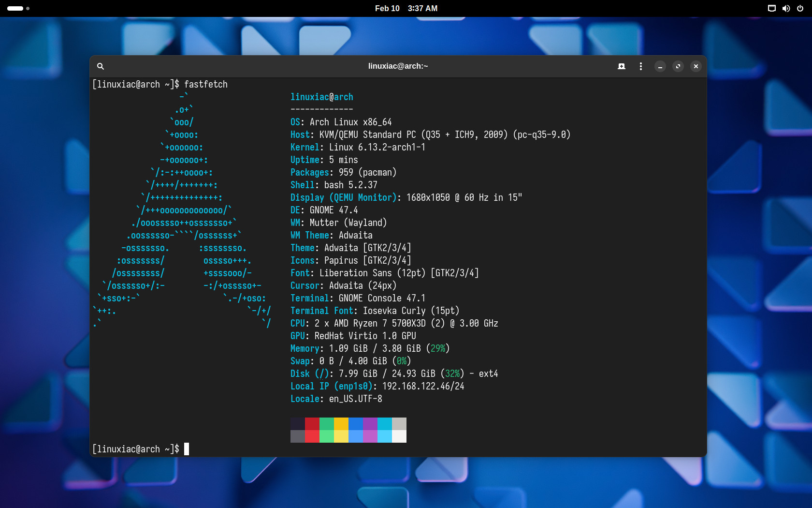Open terminal search with the magnifier icon
Screen dimensions: 812x508
tap(101, 66)
